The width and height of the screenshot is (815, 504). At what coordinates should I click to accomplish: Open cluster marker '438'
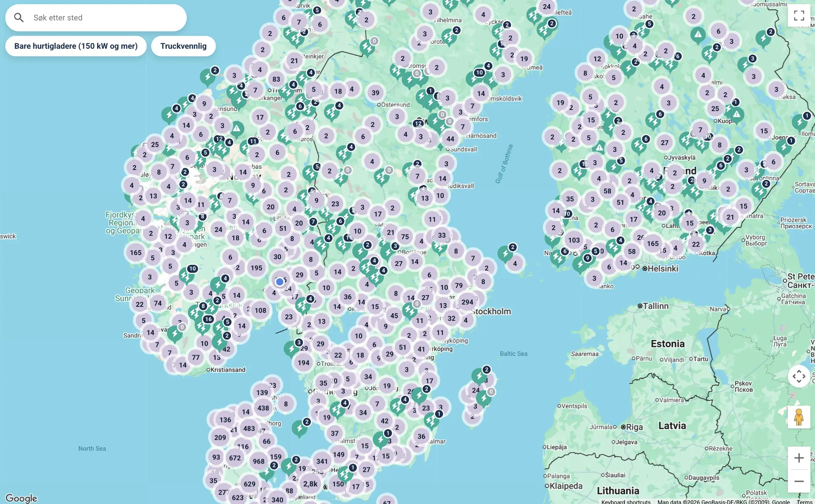coord(263,408)
